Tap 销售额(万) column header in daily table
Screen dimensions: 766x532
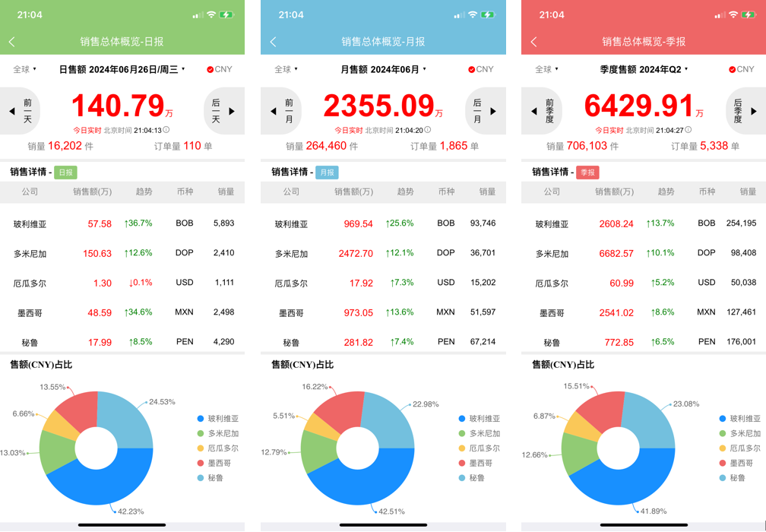(x=93, y=192)
